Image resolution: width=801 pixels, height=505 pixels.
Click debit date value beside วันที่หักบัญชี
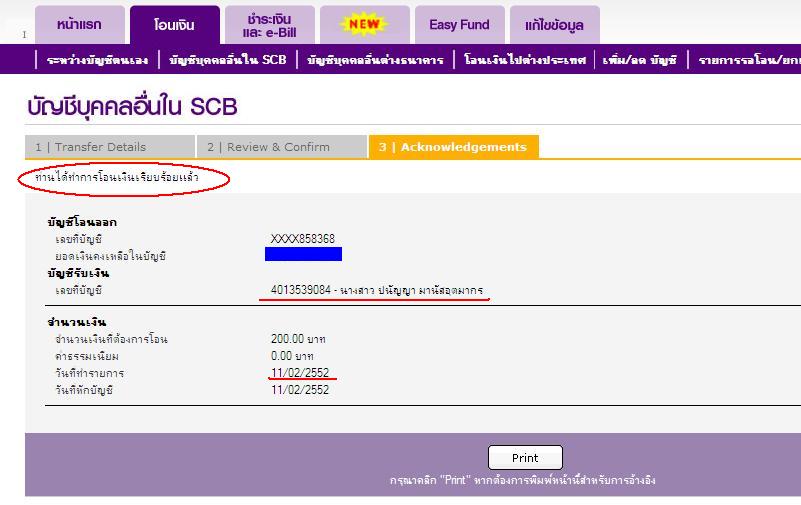coord(300,390)
